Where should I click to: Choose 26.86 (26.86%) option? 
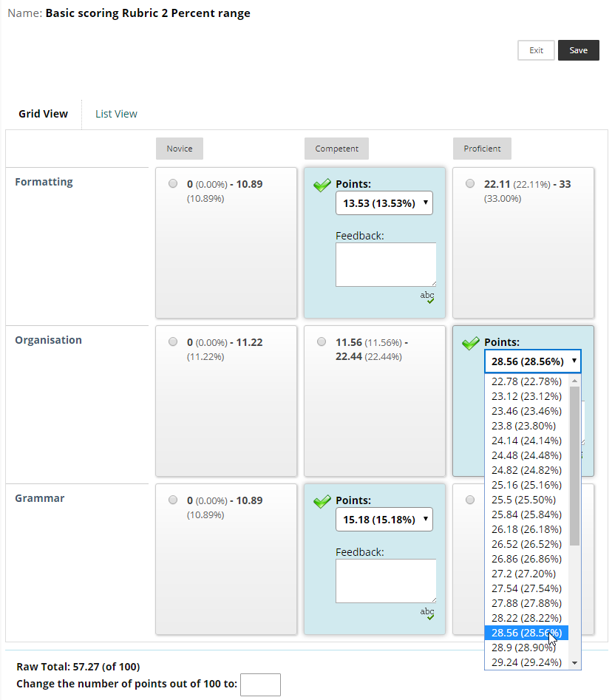point(526,559)
